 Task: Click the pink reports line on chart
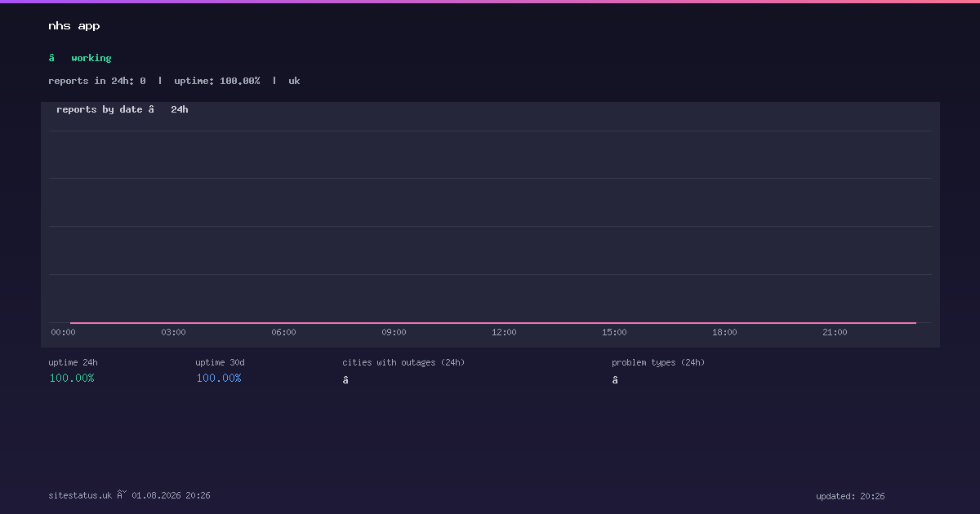pos(493,323)
